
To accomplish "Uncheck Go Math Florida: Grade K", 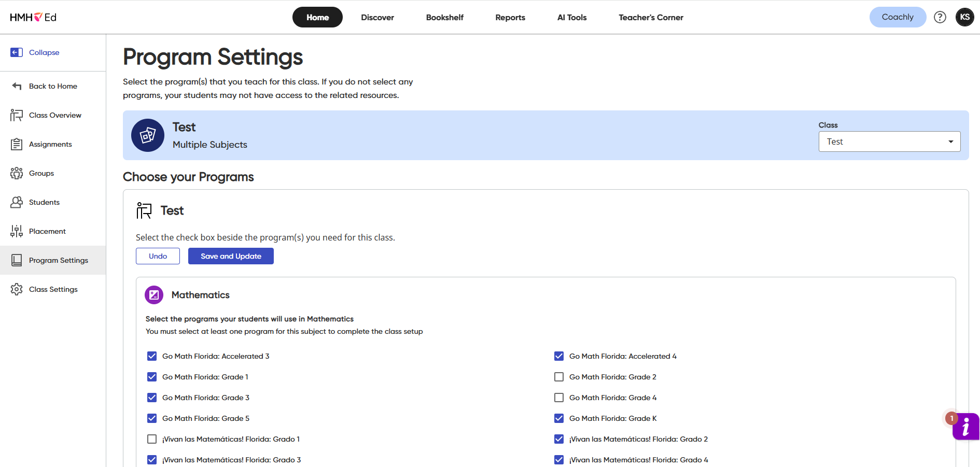I will click(x=559, y=418).
